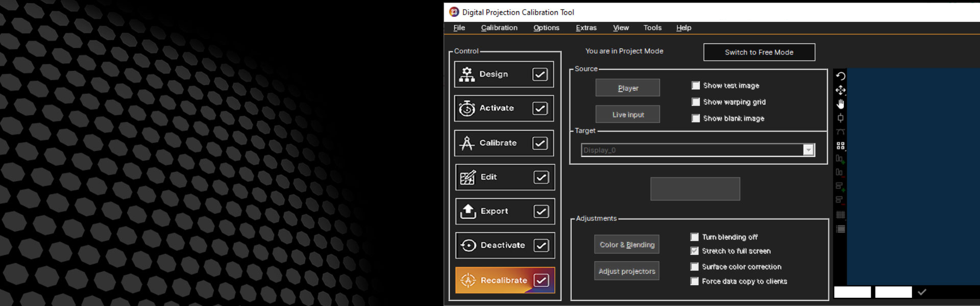980x306 pixels.
Task: Open the File menu
Action: (x=459, y=28)
